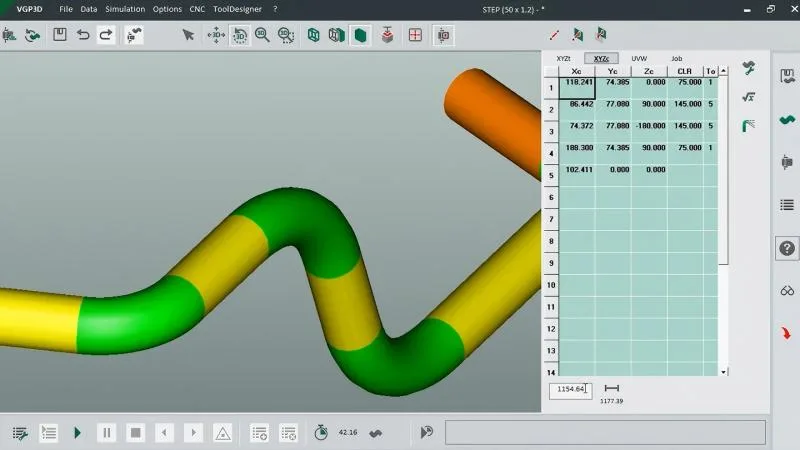This screenshot has height=450, width=800.
Task: Step forward with the right arrow button
Action: click(193, 433)
